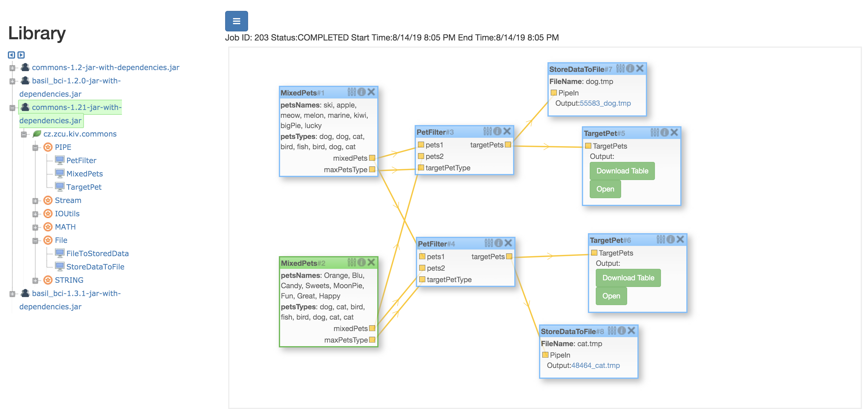Remove MixedPets#2 block using X icon
This screenshot has height=409, width=868.
(x=371, y=262)
